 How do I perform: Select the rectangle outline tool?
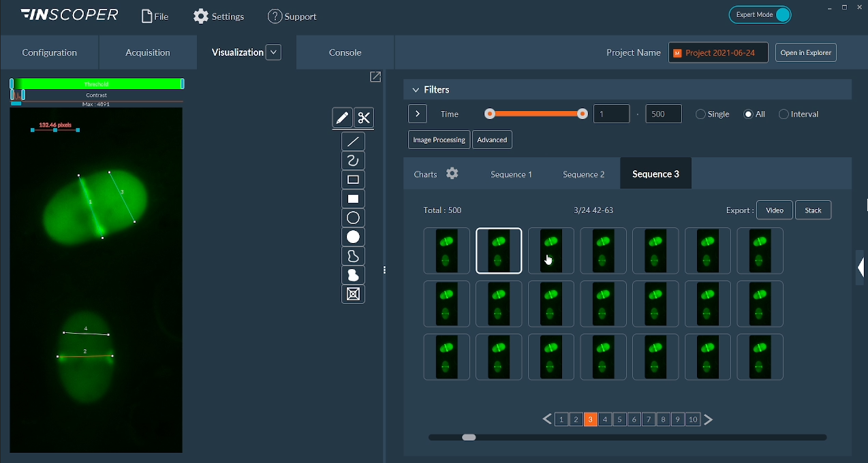[353, 179]
